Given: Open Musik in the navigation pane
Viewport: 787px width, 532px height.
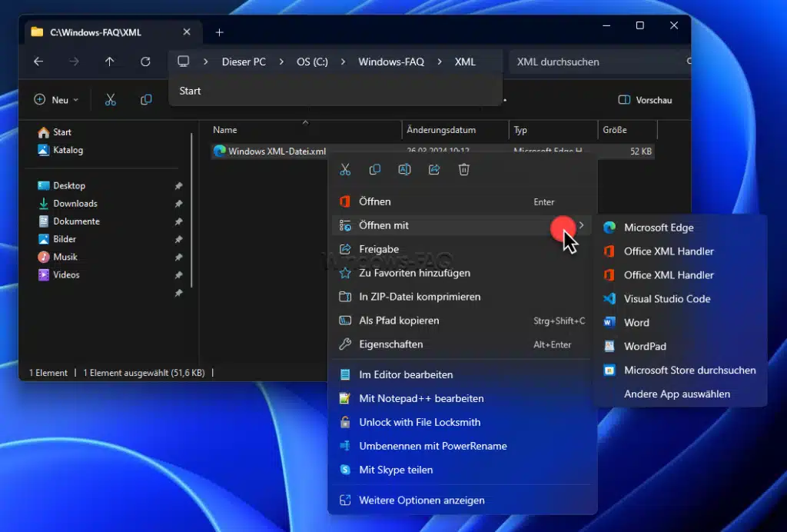Looking at the screenshot, I should [x=58, y=257].
